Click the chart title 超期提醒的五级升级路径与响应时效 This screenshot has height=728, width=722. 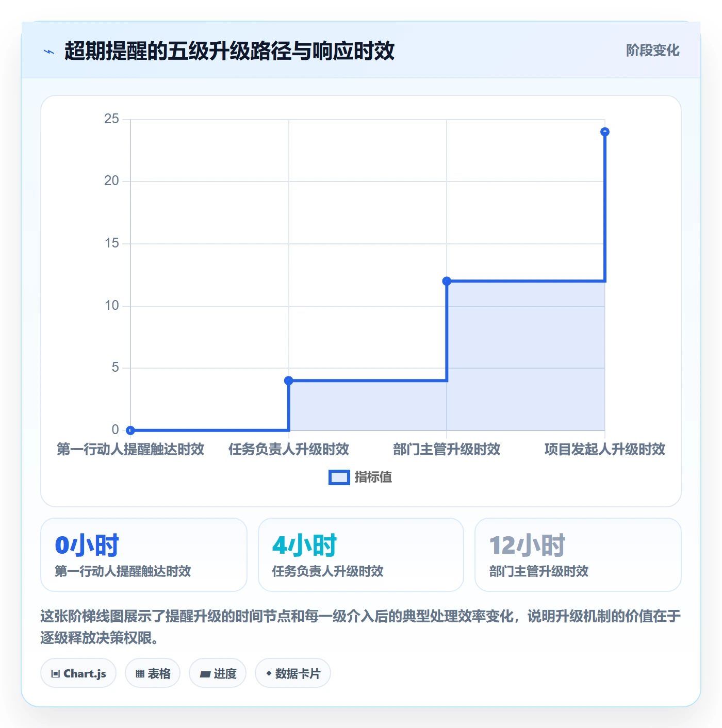tap(229, 51)
